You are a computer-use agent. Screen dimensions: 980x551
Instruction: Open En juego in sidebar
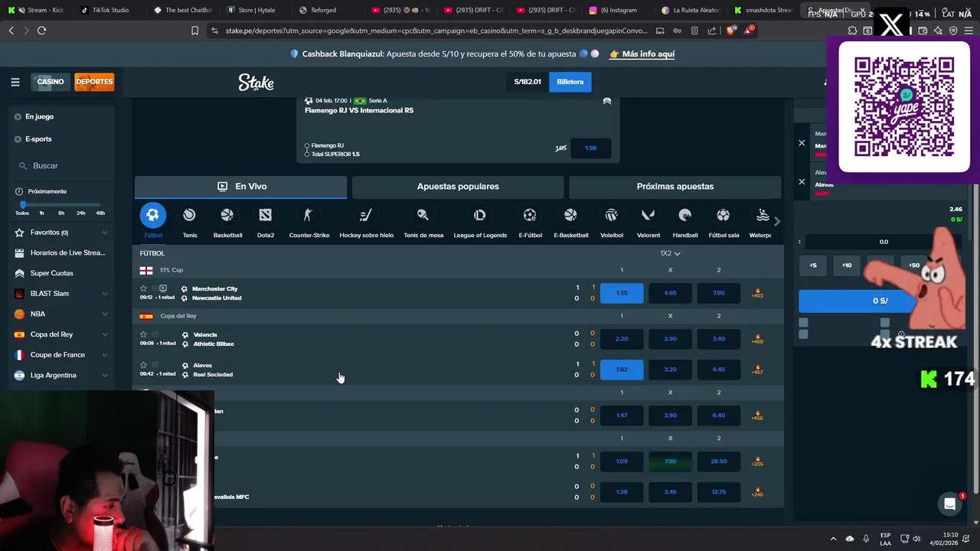pos(39,116)
